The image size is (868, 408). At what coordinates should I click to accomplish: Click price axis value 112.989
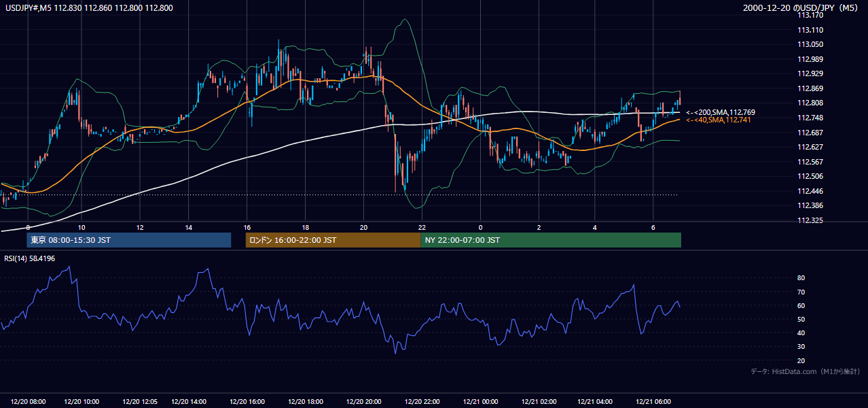tap(810, 59)
